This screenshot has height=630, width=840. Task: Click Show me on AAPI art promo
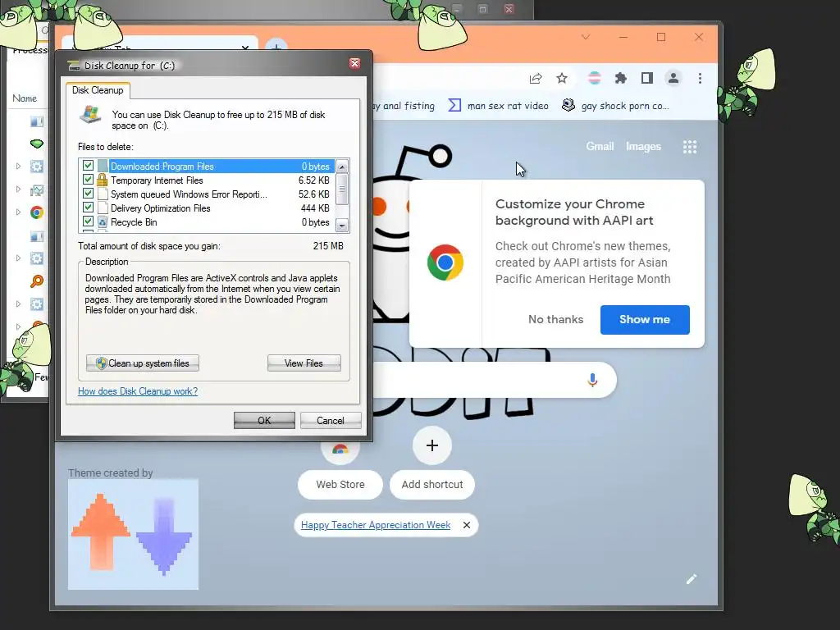(x=645, y=320)
